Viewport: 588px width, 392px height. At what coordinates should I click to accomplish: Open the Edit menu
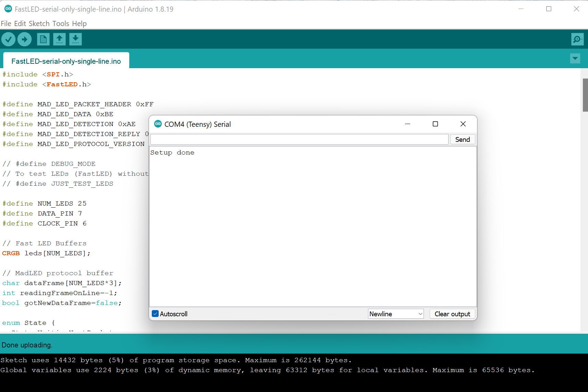[x=20, y=24]
